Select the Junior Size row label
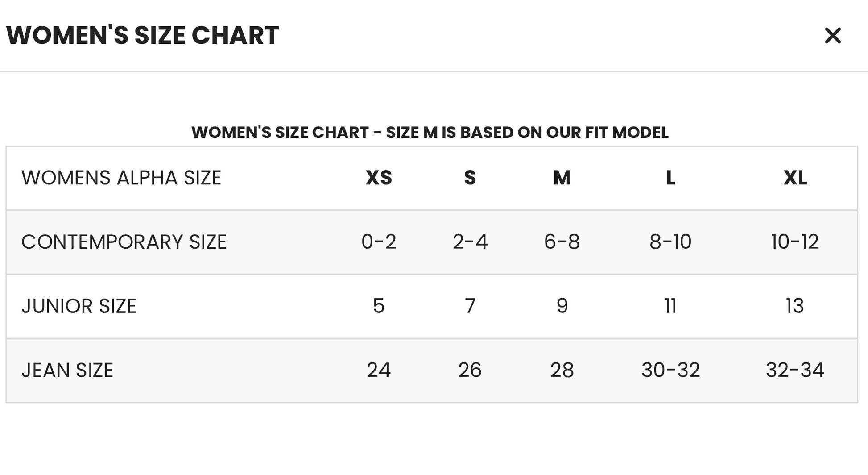This screenshot has width=868, height=475. 79,306
